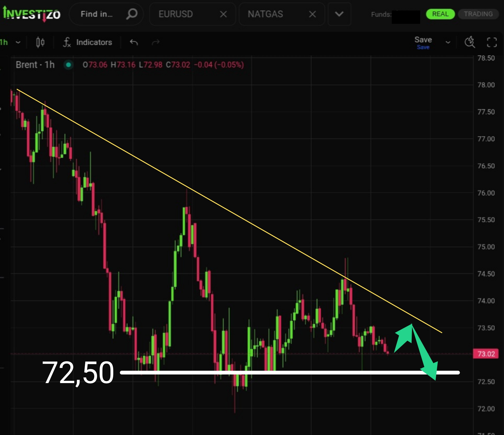
Task: Click the O73.06 open value
Action: click(95, 65)
